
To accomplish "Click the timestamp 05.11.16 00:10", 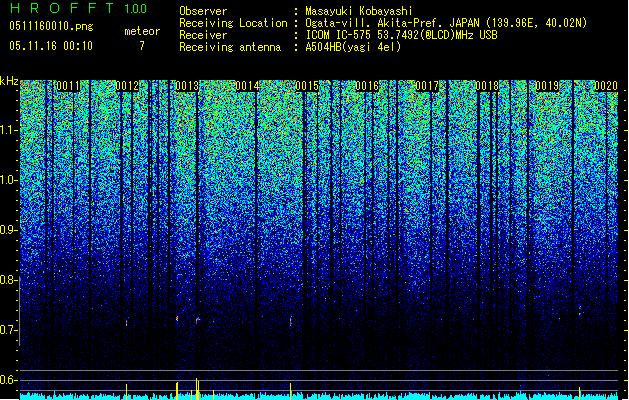I will 51,46.
